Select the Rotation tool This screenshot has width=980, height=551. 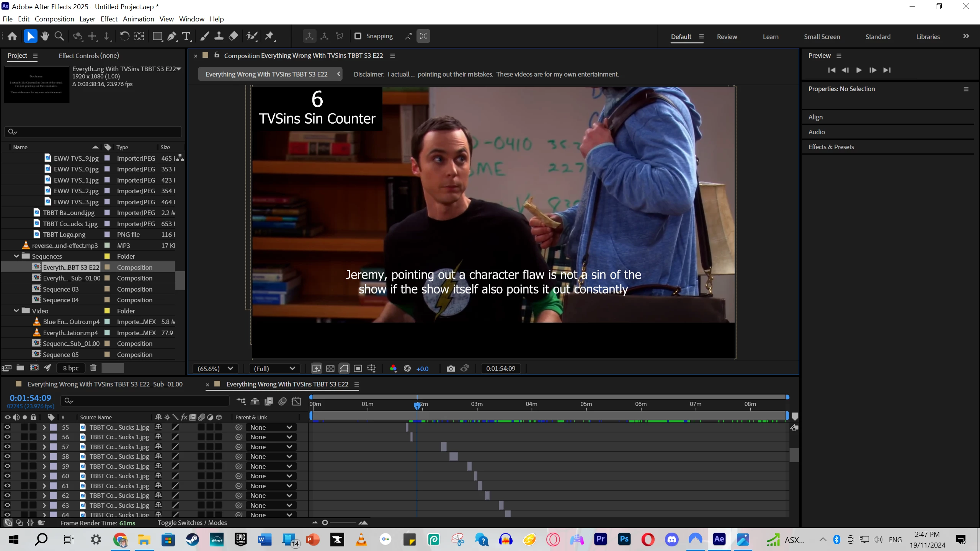click(124, 36)
